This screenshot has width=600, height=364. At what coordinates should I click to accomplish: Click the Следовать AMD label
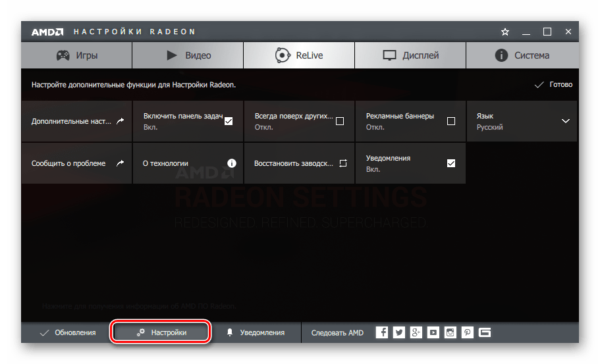tap(337, 332)
